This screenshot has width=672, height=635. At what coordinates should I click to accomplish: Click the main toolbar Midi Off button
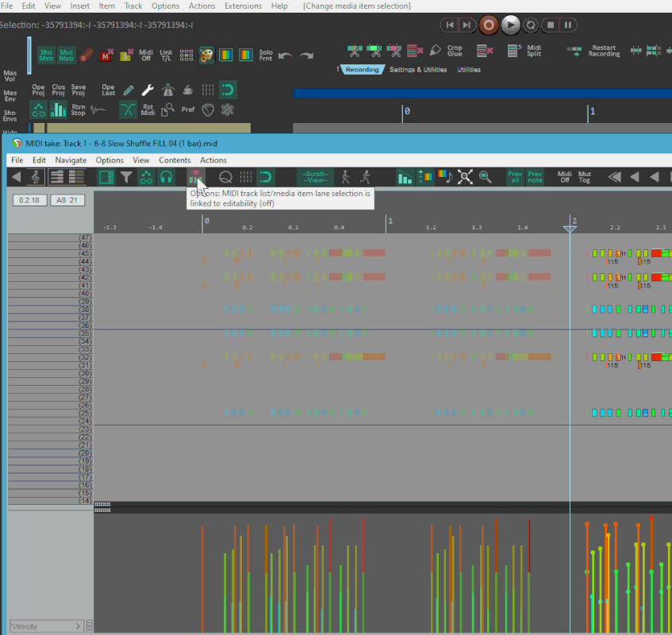146,55
